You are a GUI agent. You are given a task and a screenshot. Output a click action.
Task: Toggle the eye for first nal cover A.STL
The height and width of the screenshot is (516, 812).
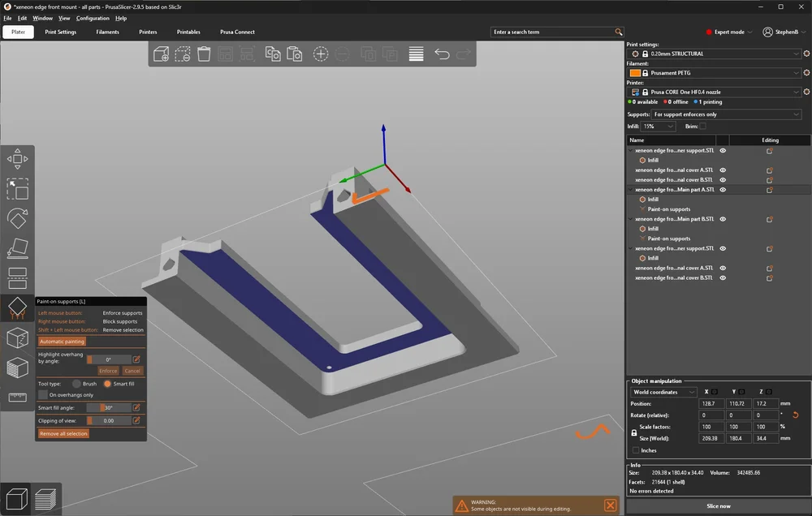pos(723,170)
